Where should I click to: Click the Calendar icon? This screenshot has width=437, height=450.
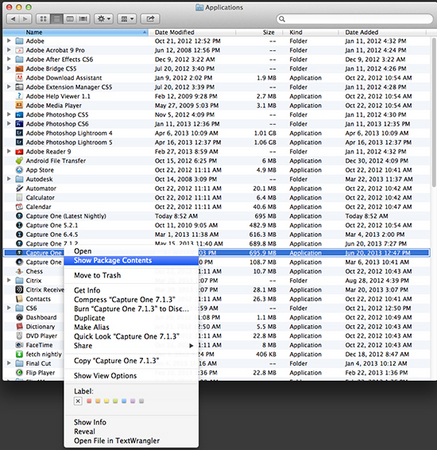pyautogui.click(x=19, y=207)
